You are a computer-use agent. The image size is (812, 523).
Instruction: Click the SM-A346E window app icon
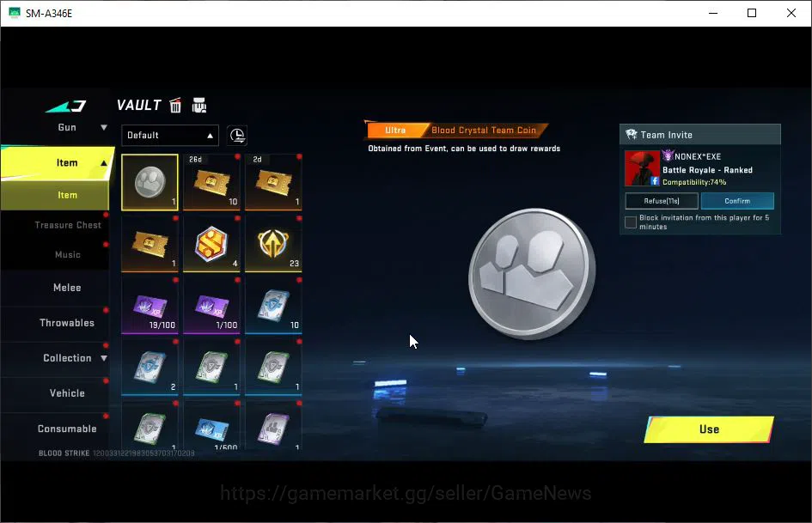[x=15, y=13]
